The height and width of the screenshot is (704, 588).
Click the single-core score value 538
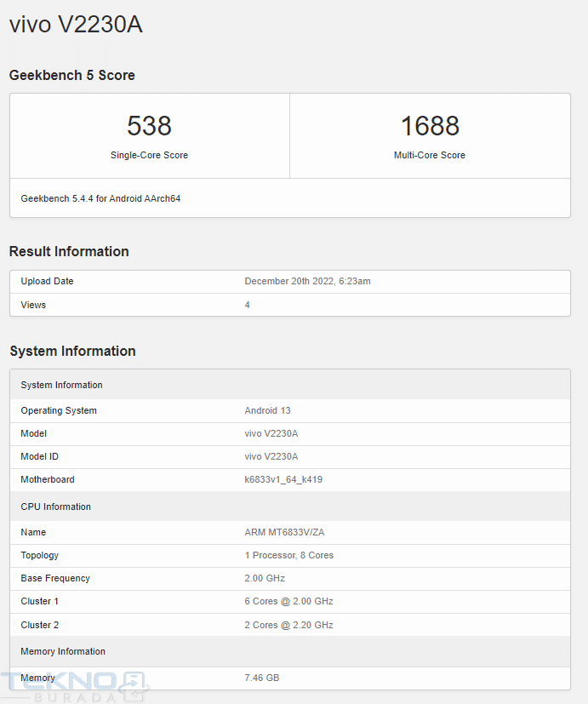click(x=150, y=126)
